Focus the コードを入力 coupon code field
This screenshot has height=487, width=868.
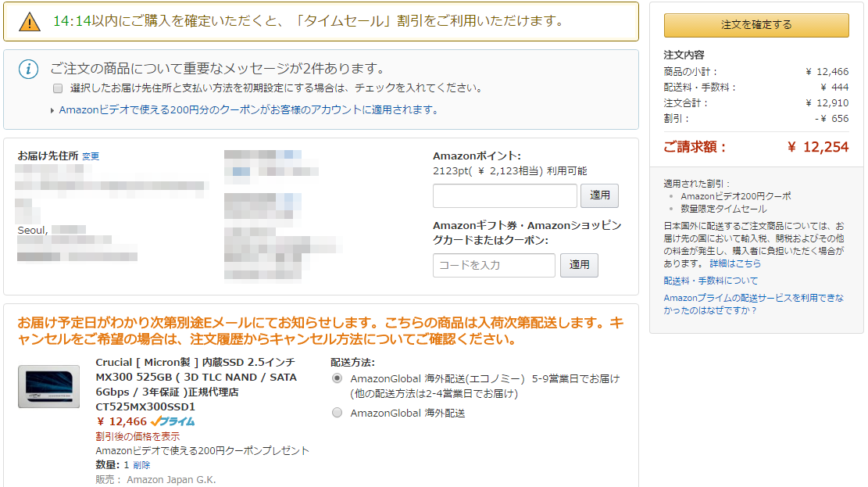(494, 265)
